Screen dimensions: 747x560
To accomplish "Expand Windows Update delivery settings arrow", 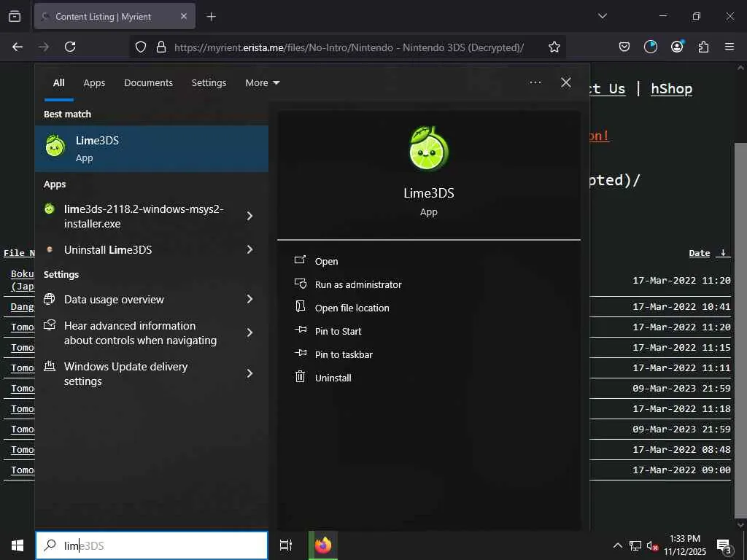I will [249, 374].
